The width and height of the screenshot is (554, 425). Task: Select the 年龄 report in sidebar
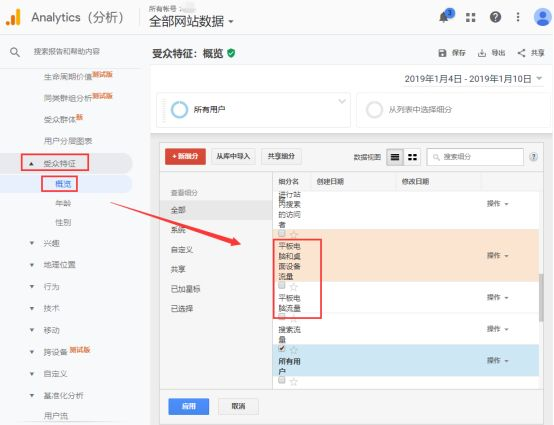pos(63,203)
